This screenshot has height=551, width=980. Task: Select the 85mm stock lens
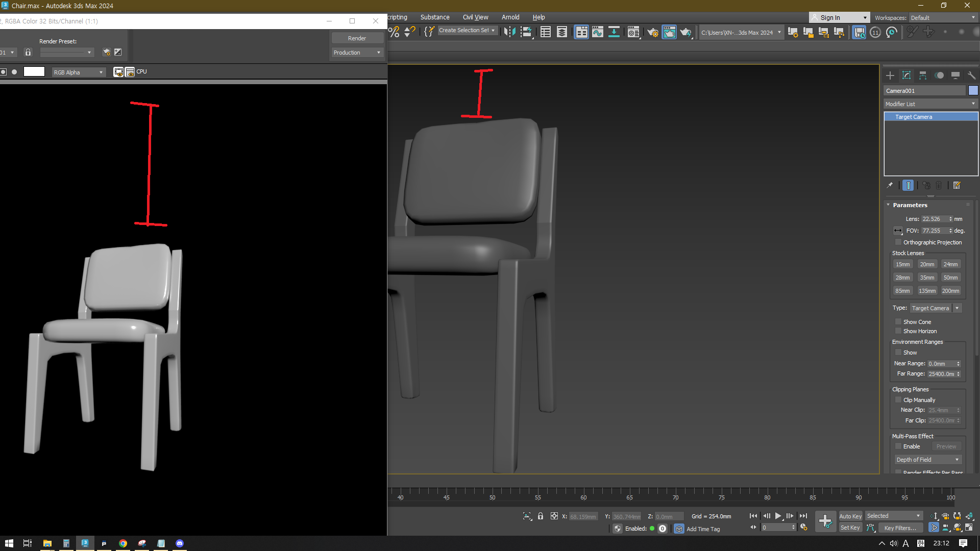[902, 291]
